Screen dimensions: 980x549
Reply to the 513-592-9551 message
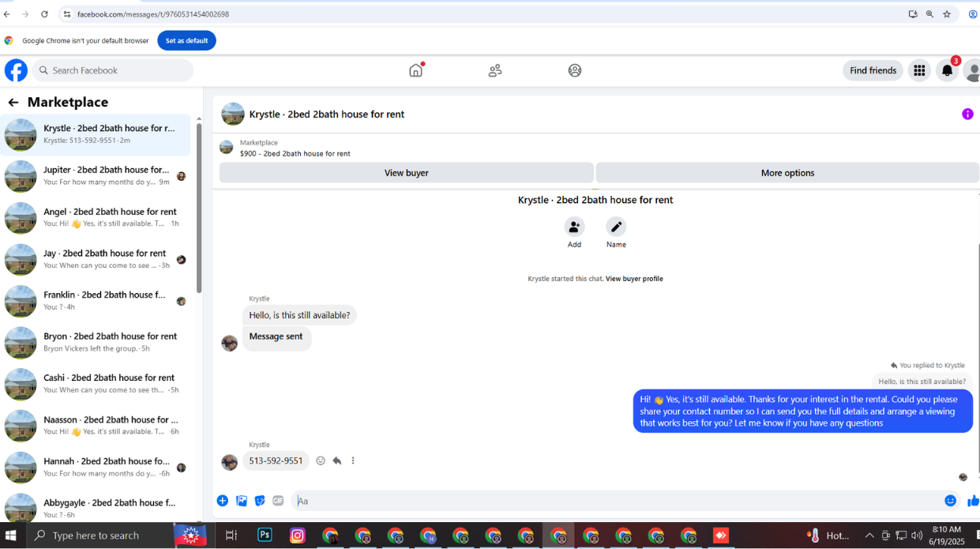(x=337, y=461)
